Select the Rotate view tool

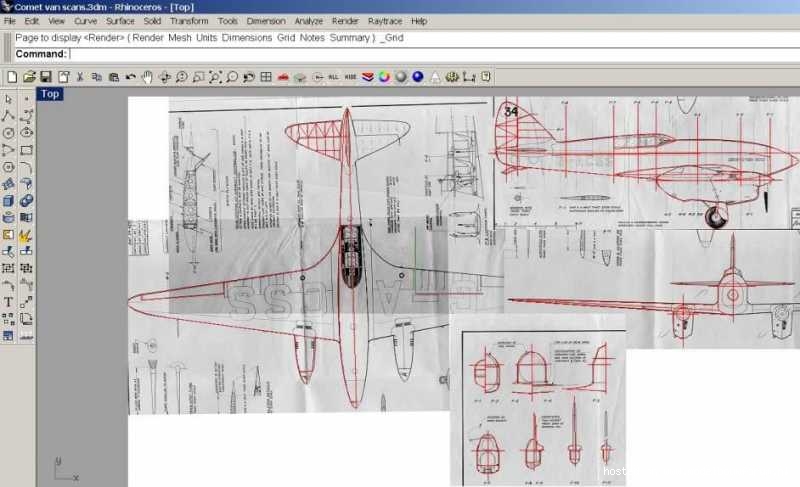(x=164, y=77)
